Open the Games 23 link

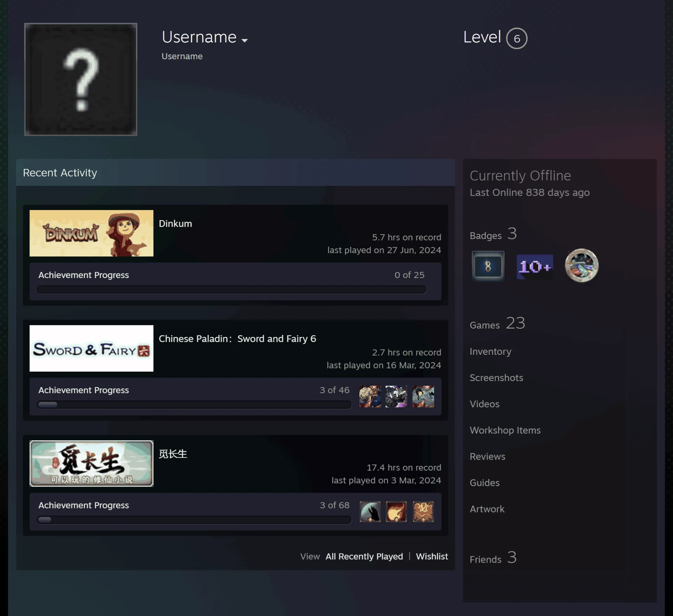497,324
